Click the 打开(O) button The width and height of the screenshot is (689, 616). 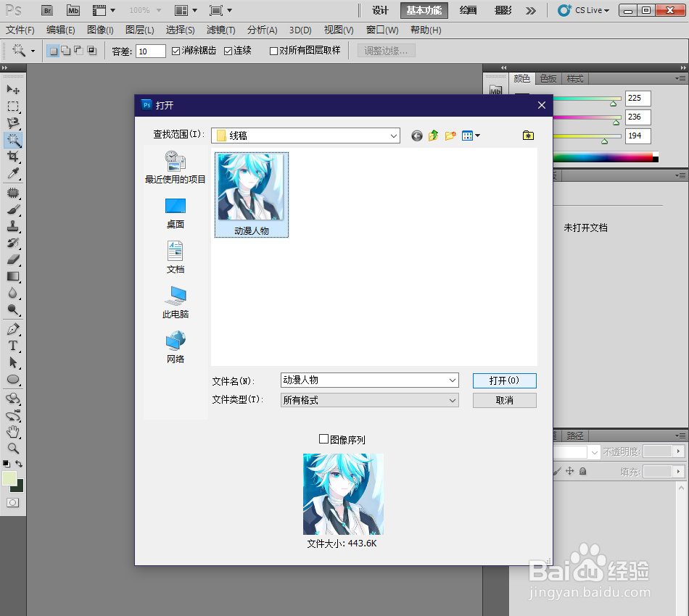point(505,380)
